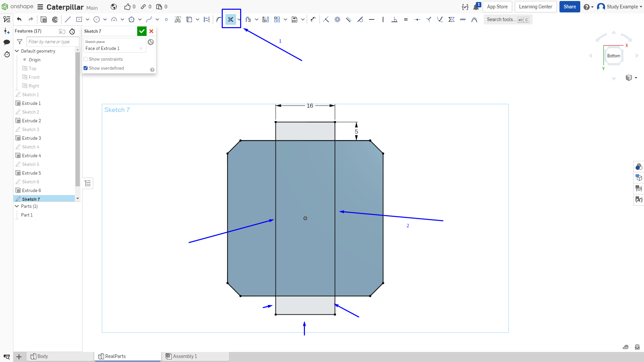Screen dimensions: 644x362
Task: Apply the Tangent constraint
Action: tap(360, 19)
